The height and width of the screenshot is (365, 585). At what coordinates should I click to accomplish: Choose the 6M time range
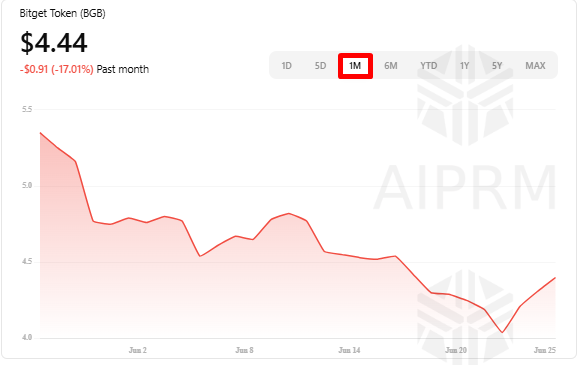pyautogui.click(x=391, y=66)
